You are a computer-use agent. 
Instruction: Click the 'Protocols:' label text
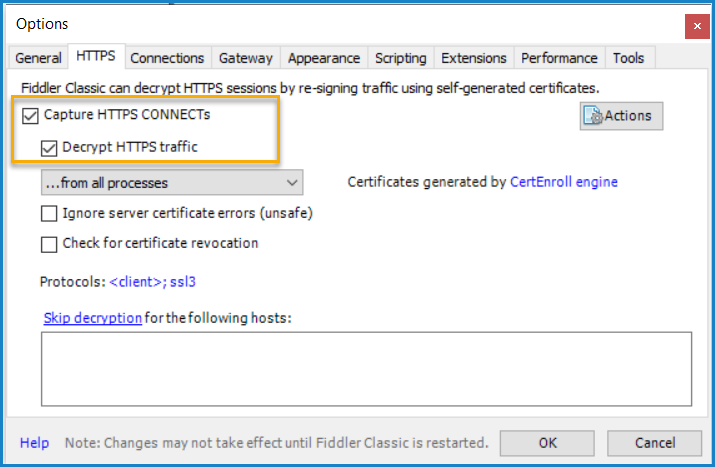[x=73, y=282]
